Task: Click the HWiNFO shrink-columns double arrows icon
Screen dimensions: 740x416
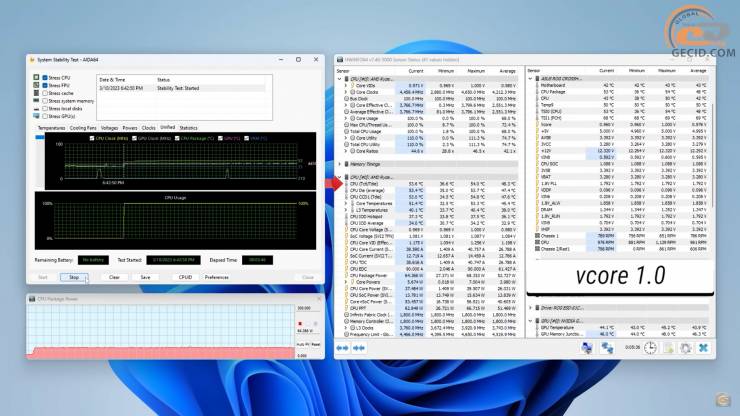Action: 359,348
